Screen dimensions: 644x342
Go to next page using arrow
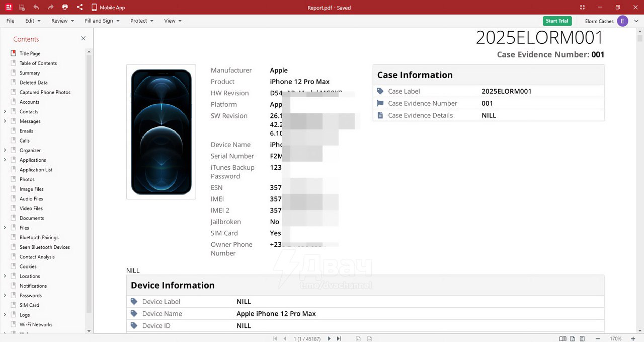pos(330,338)
